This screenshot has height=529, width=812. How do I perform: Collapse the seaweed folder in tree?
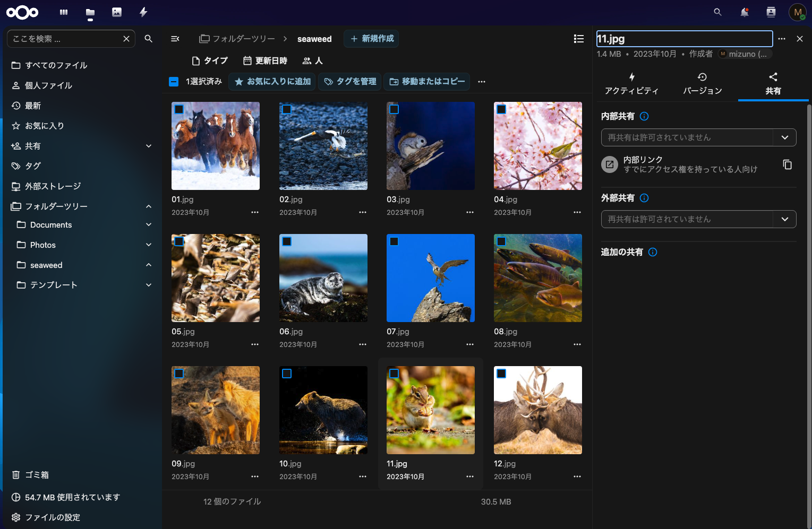pos(149,265)
